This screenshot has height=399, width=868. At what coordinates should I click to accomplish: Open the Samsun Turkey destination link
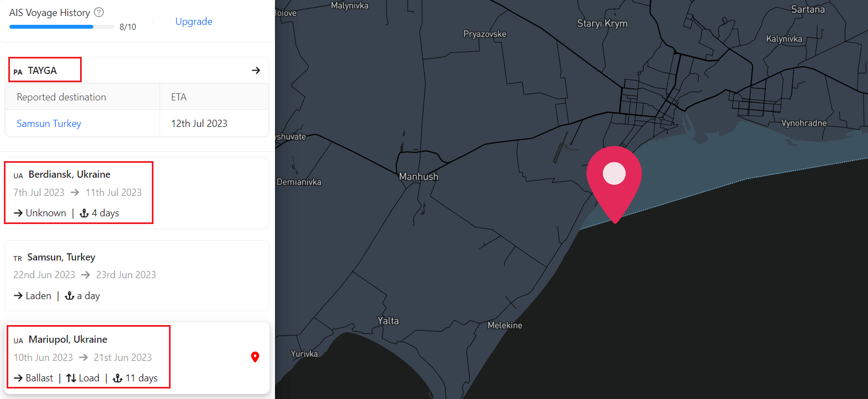coord(49,124)
